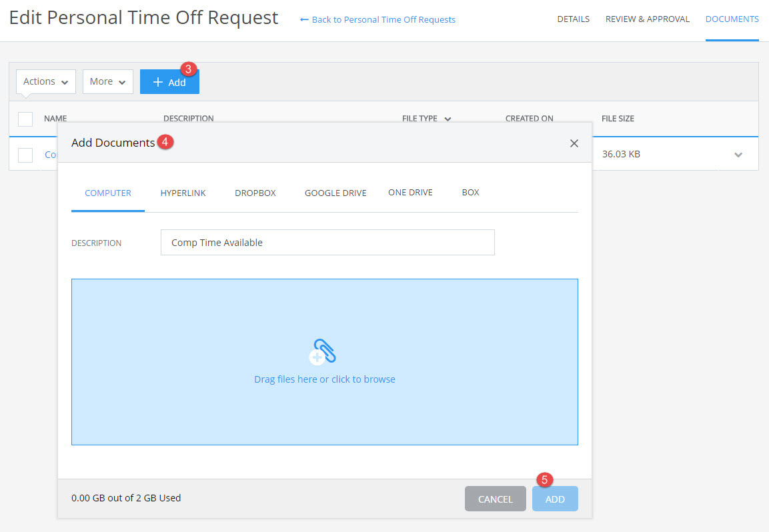This screenshot has height=532, width=769.
Task: Follow the Back to Personal Time Off Requests link
Action: [377, 19]
